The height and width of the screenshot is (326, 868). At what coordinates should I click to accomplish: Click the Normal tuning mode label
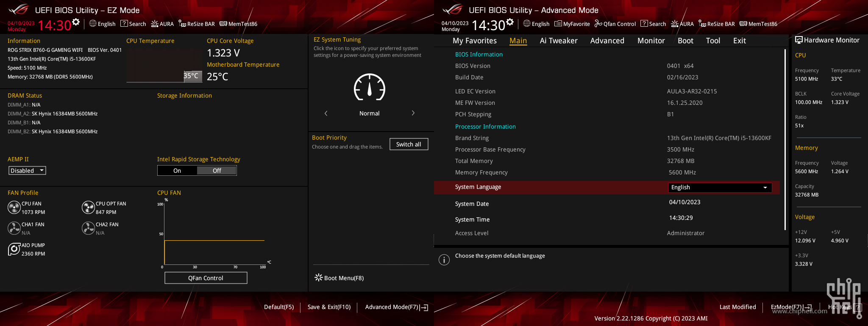(370, 113)
